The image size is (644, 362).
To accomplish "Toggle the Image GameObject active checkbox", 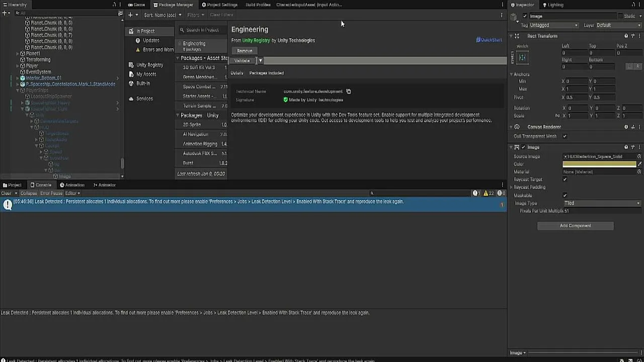I will pos(525,16).
